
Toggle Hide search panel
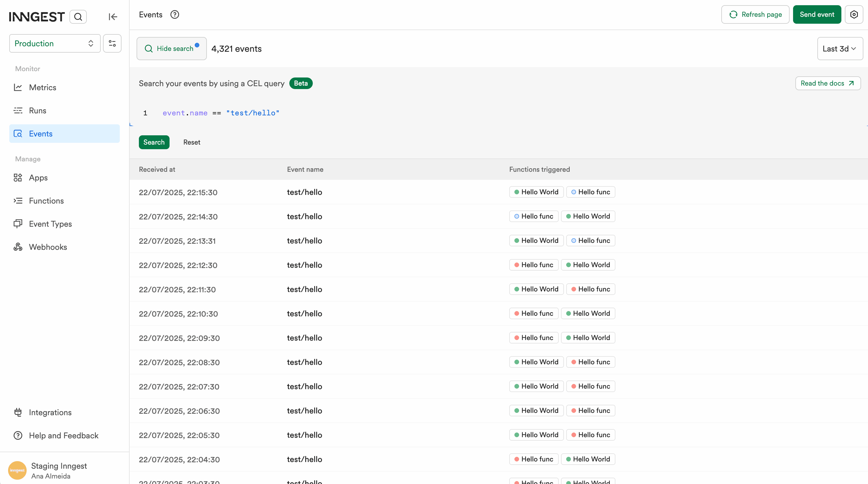click(172, 48)
